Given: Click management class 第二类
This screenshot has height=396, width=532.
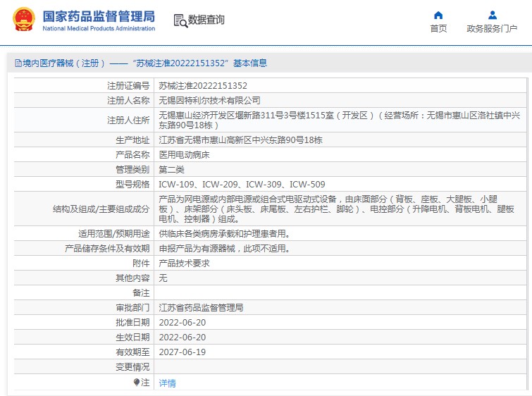Looking at the screenshot, I should [x=171, y=169].
